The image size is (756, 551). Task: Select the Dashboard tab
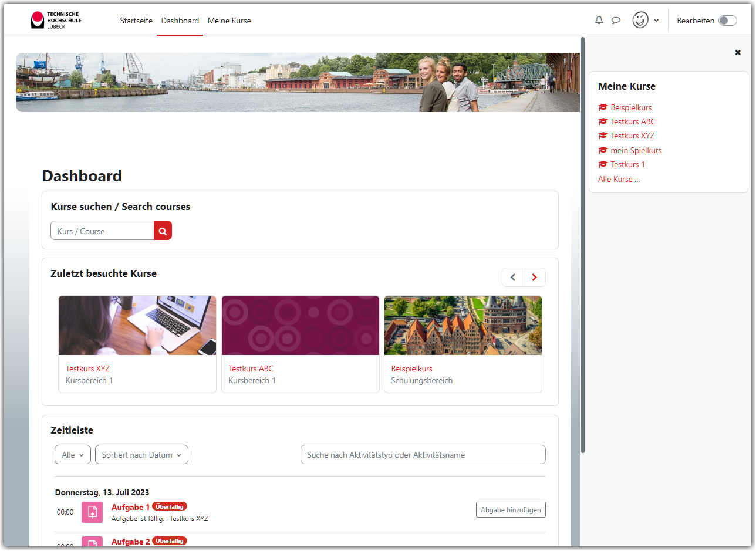[x=180, y=21]
